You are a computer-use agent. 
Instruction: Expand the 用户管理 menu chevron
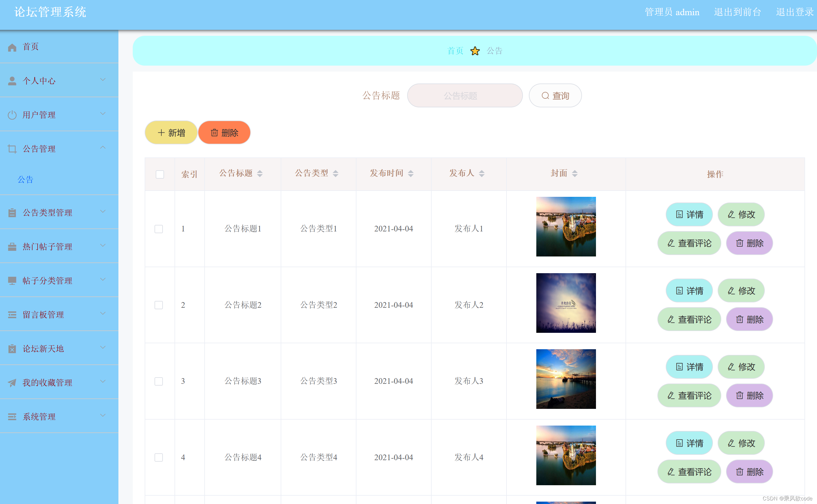point(103,114)
